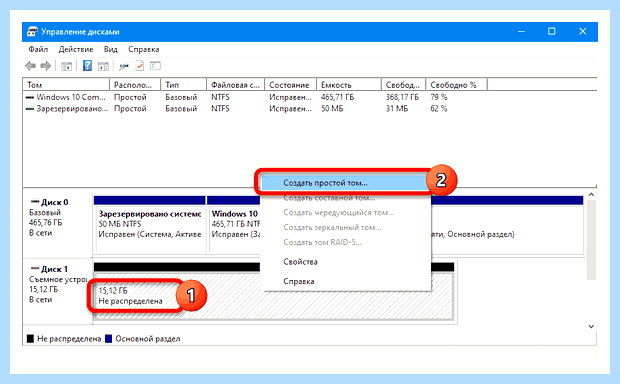620x384 pixels.
Task: Click the black Не распределена legend swatch
Action: point(30,339)
